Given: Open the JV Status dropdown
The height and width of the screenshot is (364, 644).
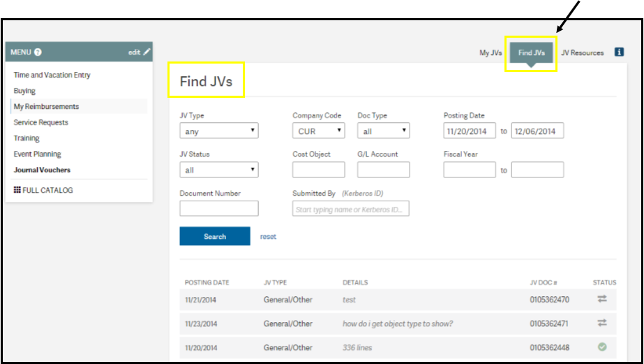Looking at the screenshot, I should (219, 170).
